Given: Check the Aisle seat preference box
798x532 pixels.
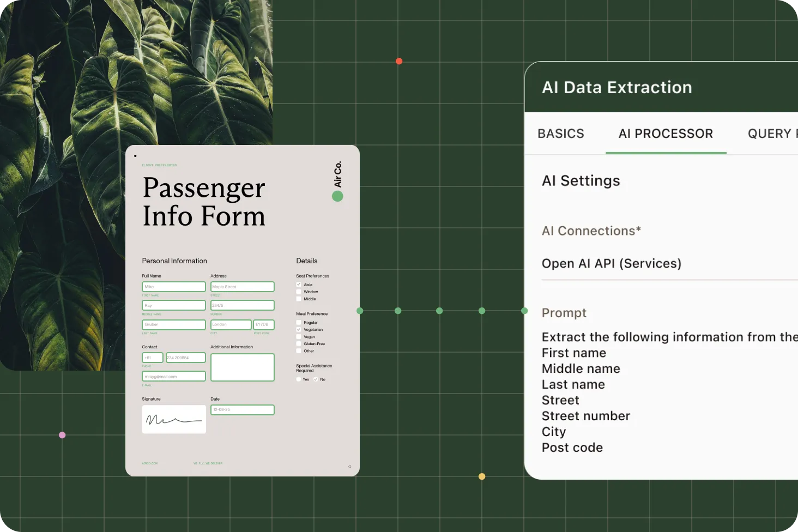Looking at the screenshot, I should pyautogui.click(x=299, y=285).
